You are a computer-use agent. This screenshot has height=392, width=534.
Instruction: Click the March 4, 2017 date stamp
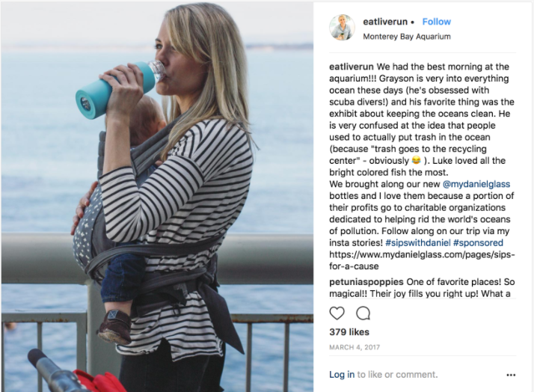coord(355,347)
